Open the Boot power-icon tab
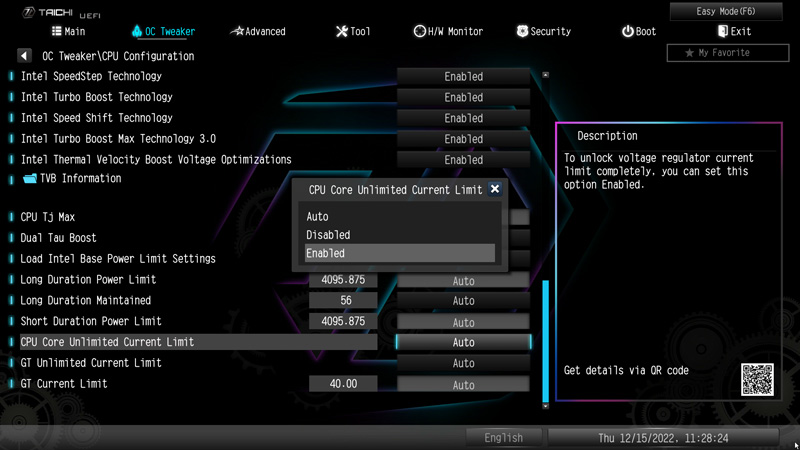Screen dimensions: 800x450 (x=639, y=32)
